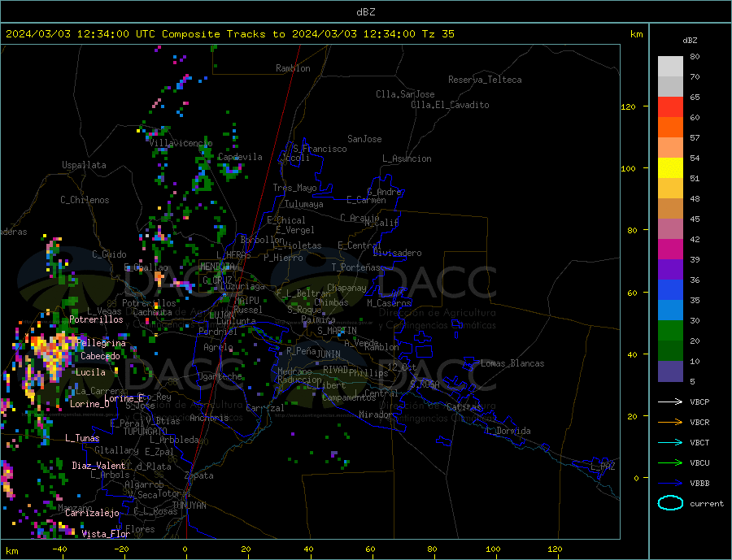Screen dimensions: 732x560
Task: Click the 'Uspallata' map label
Action: pyautogui.click(x=84, y=165)
